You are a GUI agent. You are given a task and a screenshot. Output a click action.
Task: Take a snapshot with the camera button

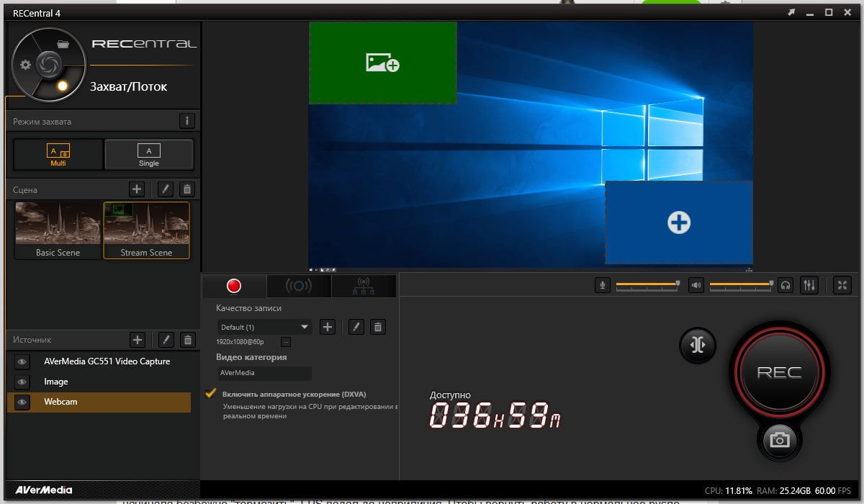(780, 438)
